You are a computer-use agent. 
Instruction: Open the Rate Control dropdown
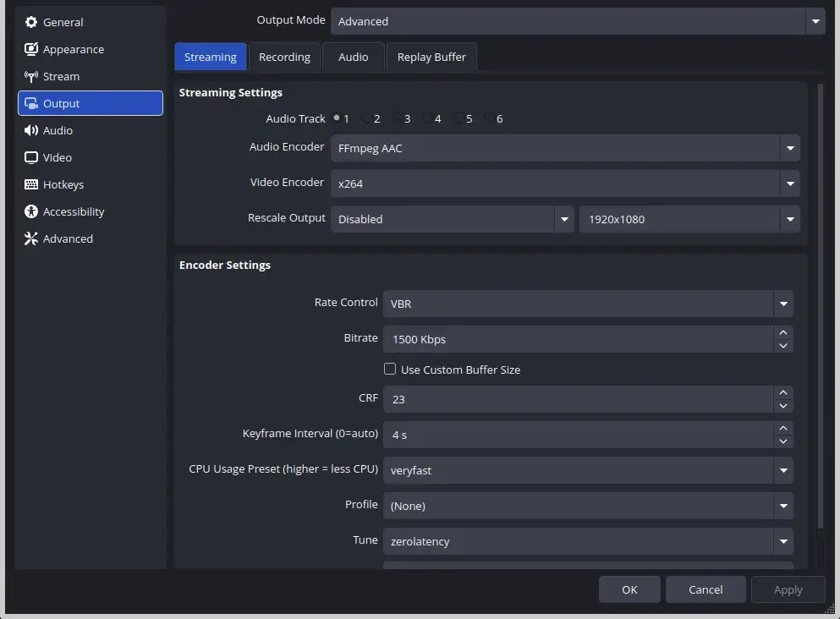coord(588,304)
